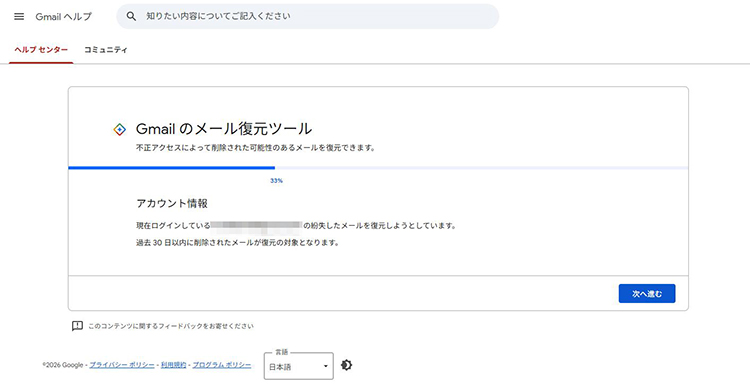Click the アカウント情報 heading

(172, 203)
